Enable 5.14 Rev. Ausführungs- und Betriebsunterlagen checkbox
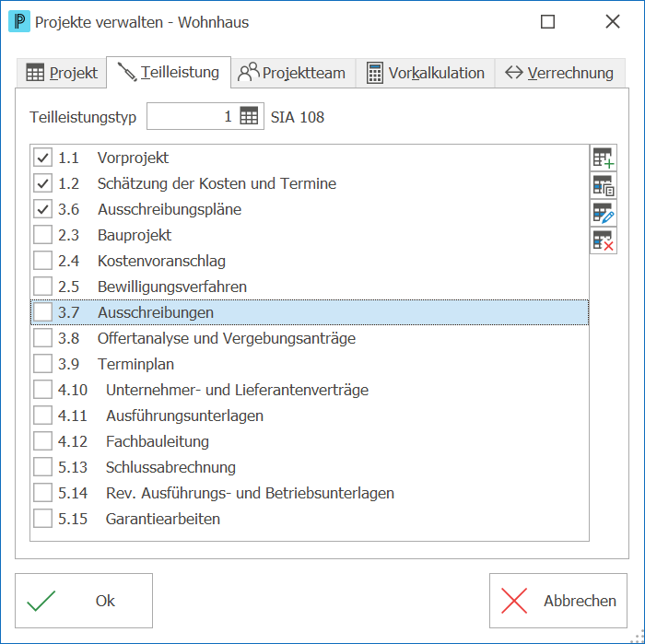The height and width of the screenshot is (644, 645). (42, 493)
